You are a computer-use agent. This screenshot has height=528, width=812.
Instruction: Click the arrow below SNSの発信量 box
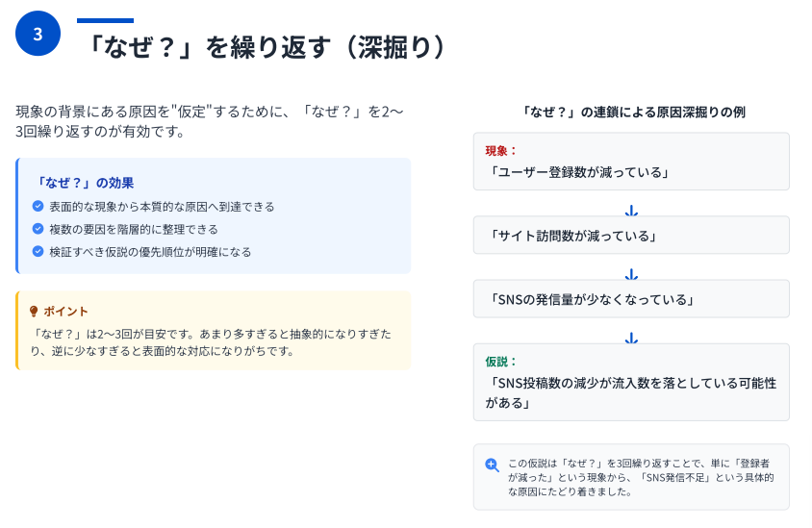[631, 338]
